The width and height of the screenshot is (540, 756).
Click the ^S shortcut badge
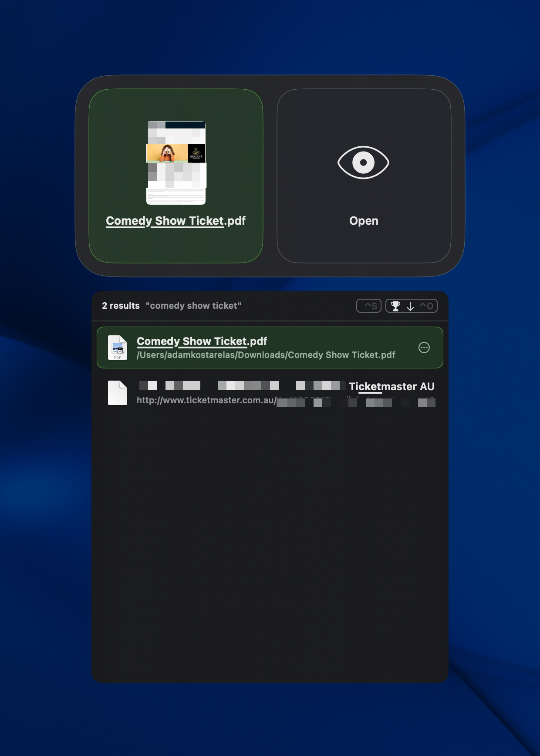click(369, 306)
